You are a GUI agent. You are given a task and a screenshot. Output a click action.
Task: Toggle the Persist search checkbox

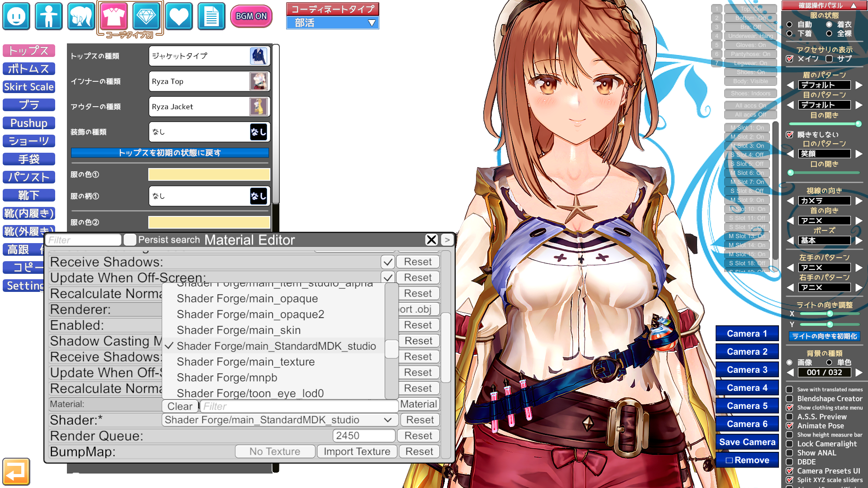[x=130, y=240]
